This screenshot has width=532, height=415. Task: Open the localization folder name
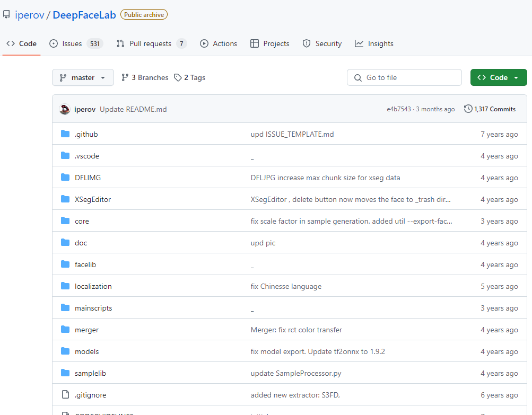(x=93, y=286)
